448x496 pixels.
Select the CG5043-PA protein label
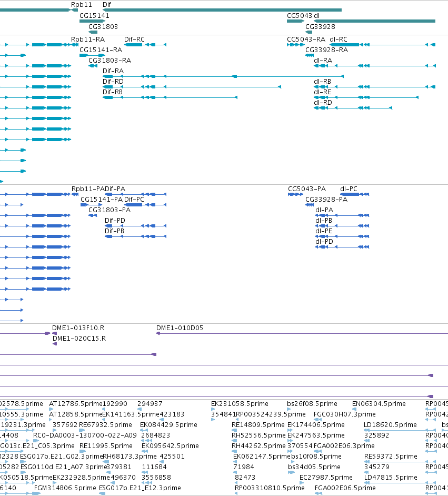coord(307,189)
